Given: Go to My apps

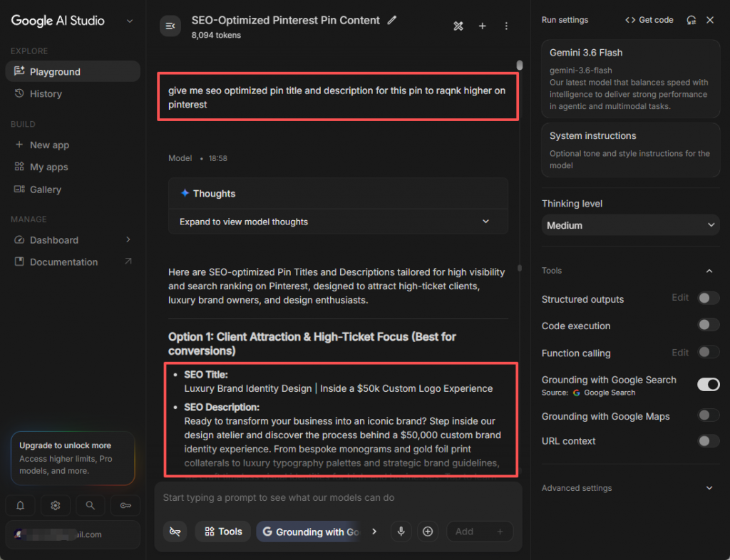Looking at the screenshot, I should coord(73,167).
